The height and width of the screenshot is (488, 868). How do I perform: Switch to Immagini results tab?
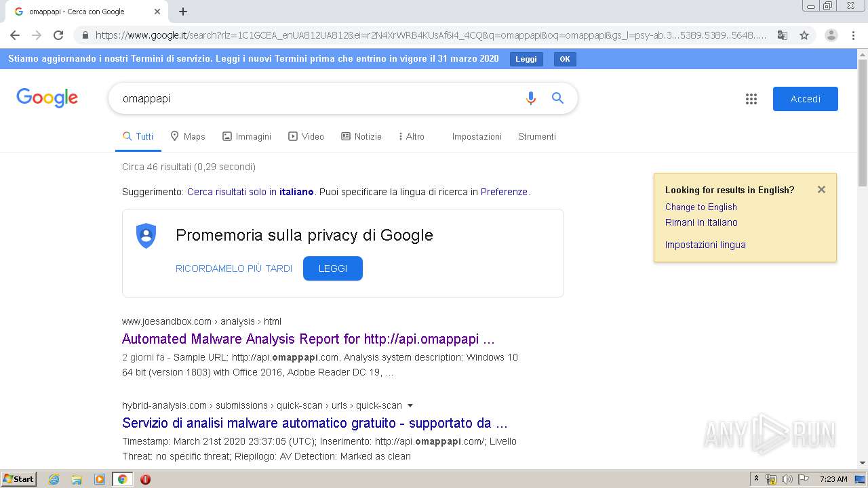[x=247, y=136]
